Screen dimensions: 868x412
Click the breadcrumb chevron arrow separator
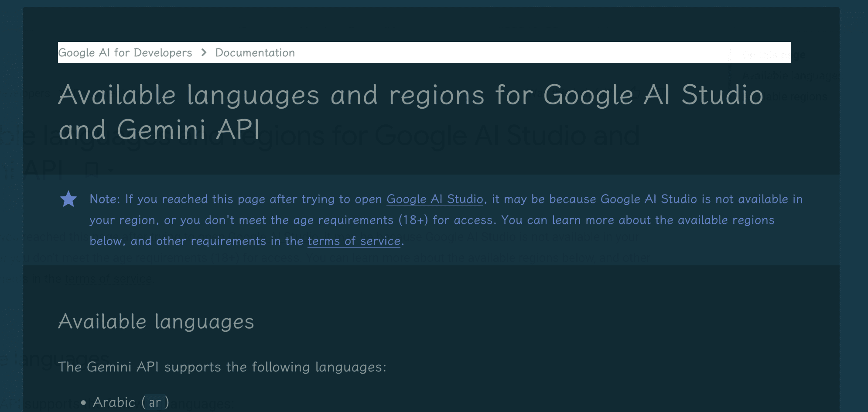(204, 53)
